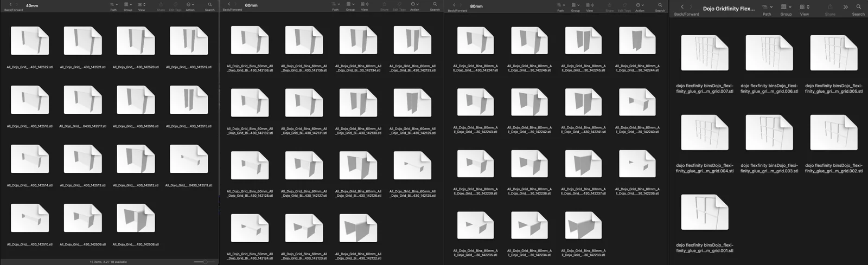Select file ending 142127.stl in 60mm window
This screenshot has height=265, width=868.
tap(304, 165)
